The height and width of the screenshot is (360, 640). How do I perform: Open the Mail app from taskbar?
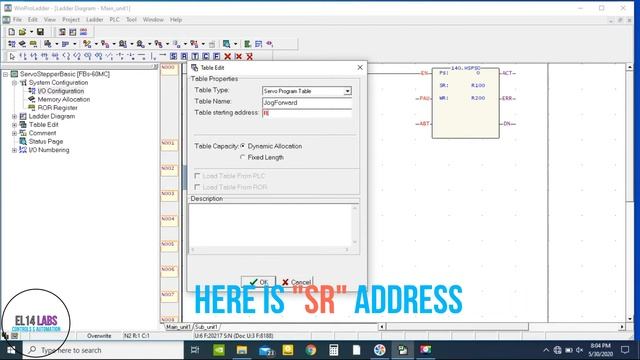tap(266, 350)
